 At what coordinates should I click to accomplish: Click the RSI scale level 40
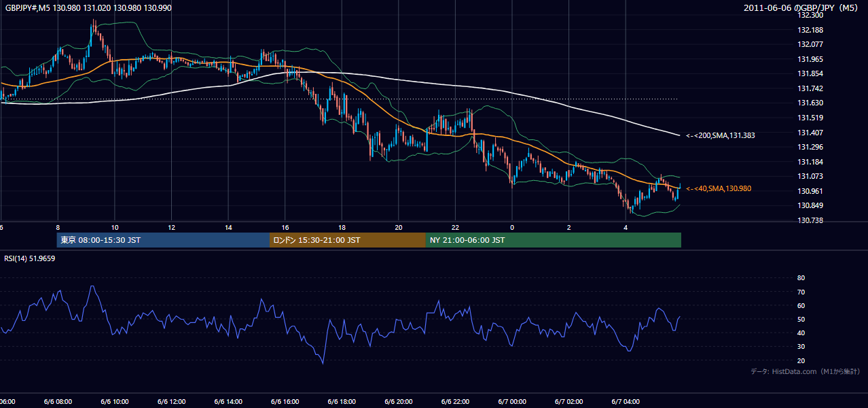coord(801,333)
